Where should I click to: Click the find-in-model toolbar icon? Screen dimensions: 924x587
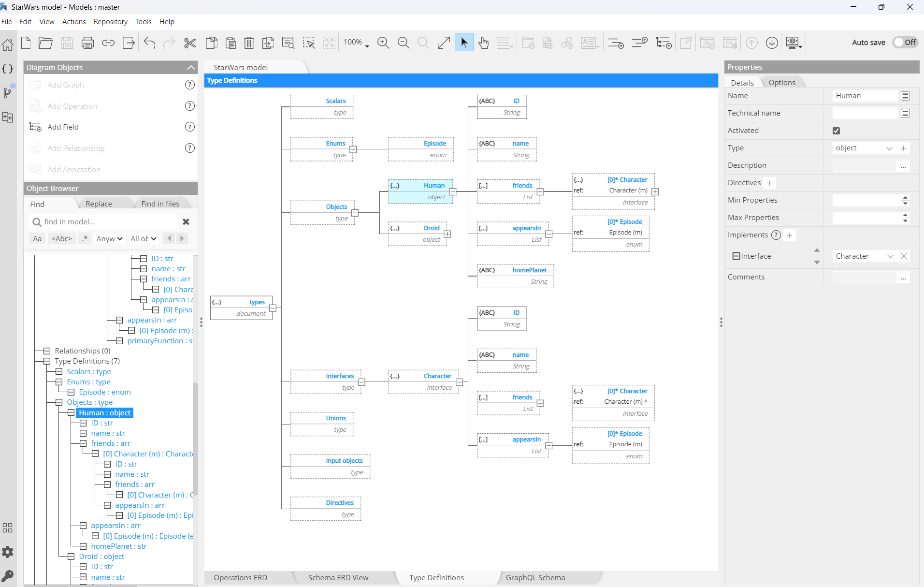(288, 43)
